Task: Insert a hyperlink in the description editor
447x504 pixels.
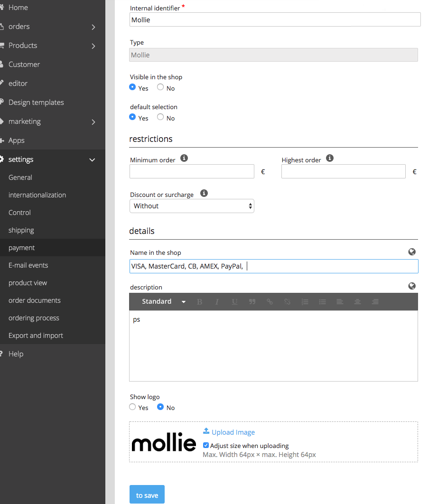Action: click(270, 301)
